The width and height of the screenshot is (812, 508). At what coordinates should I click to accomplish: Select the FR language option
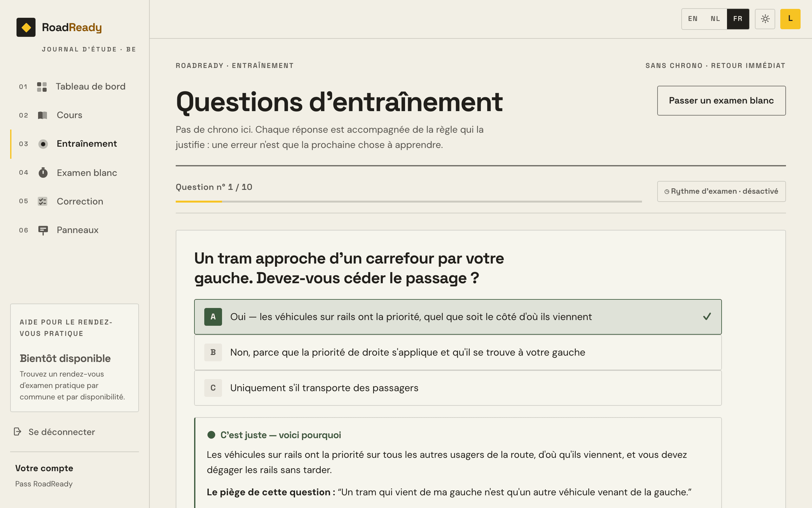[x=738, y=19]
